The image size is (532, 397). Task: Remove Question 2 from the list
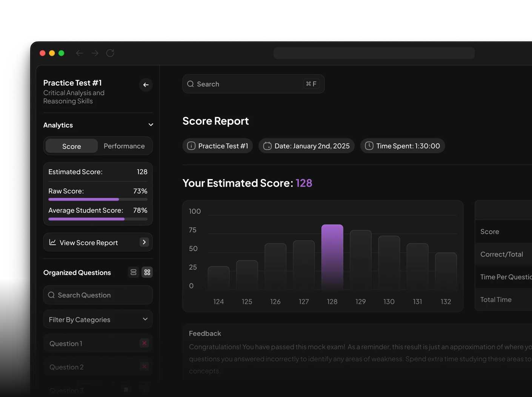[x=144, y=366]
